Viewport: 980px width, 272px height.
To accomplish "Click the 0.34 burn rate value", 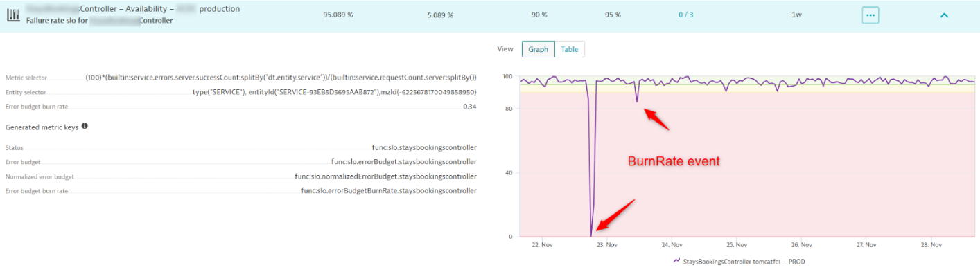I will point(470,107).
